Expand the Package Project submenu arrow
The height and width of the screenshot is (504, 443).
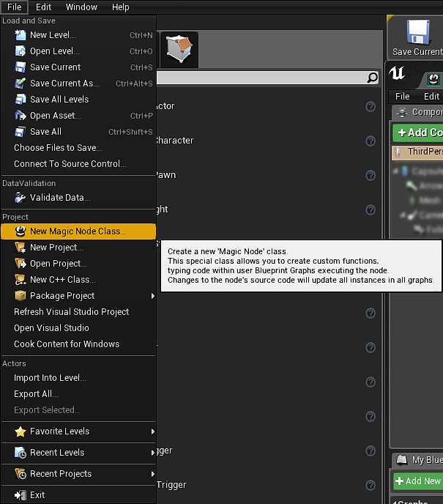pos(153,296)
